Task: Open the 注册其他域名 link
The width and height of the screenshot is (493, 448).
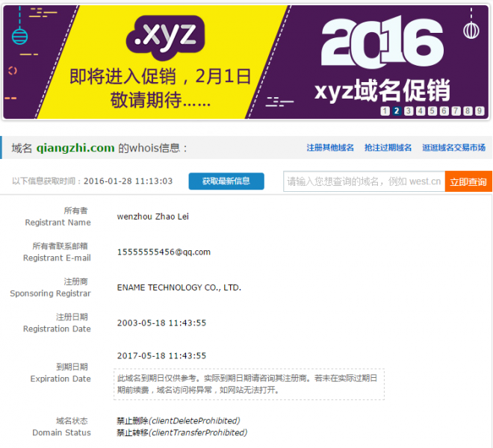Action: [330, 148]
